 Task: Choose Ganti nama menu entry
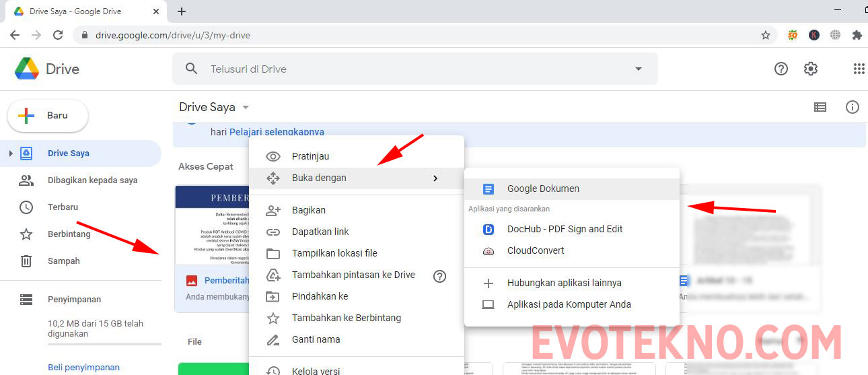(357, 339)
